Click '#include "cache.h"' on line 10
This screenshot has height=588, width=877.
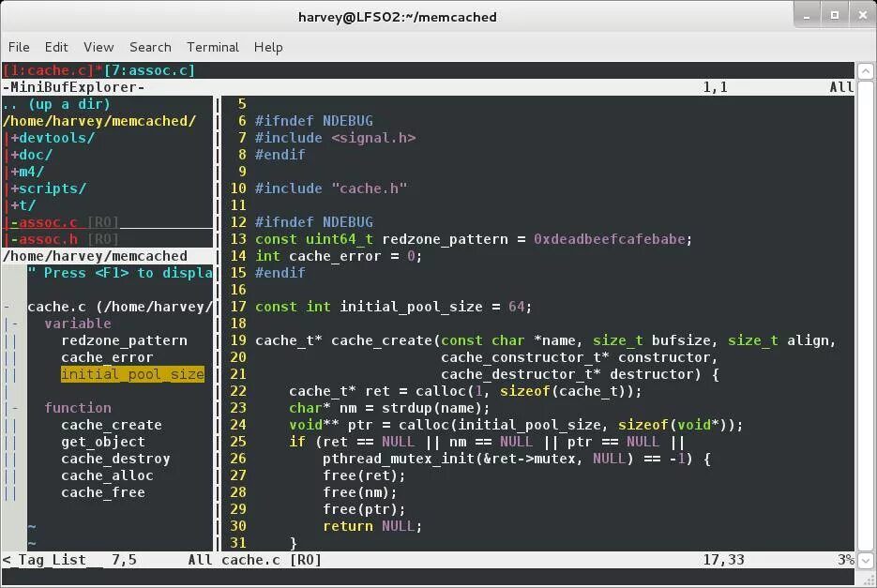point(331,188)
